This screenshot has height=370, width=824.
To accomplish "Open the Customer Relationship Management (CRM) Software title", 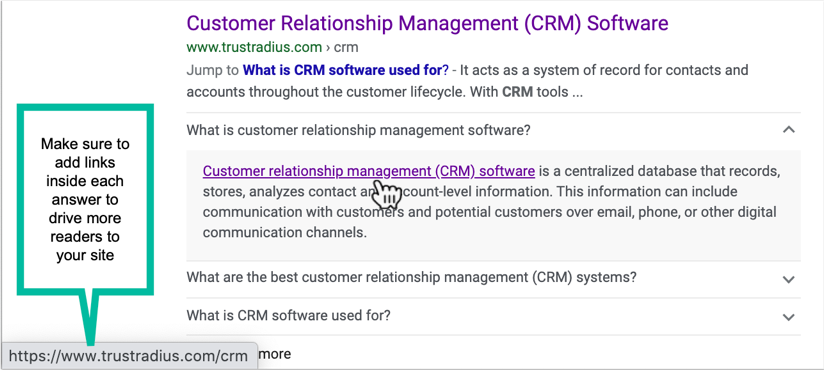I will coord(427,23).
